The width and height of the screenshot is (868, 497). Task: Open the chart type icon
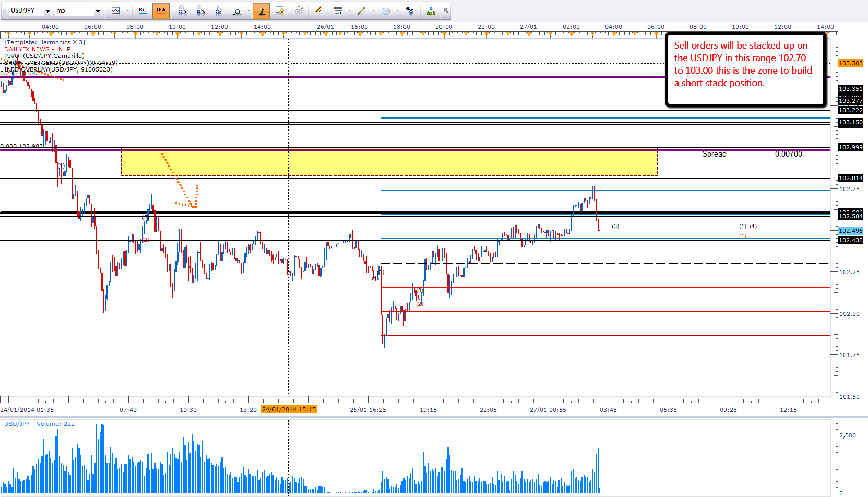116,10
